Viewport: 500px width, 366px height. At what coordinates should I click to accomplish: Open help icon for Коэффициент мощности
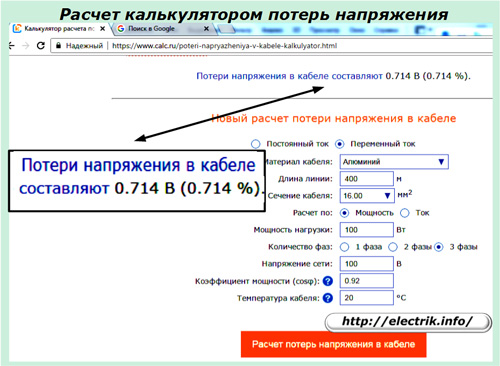[x=328, y=281]
